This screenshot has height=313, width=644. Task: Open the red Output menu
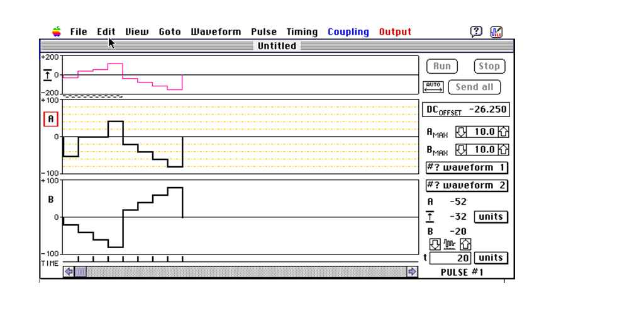395,31
